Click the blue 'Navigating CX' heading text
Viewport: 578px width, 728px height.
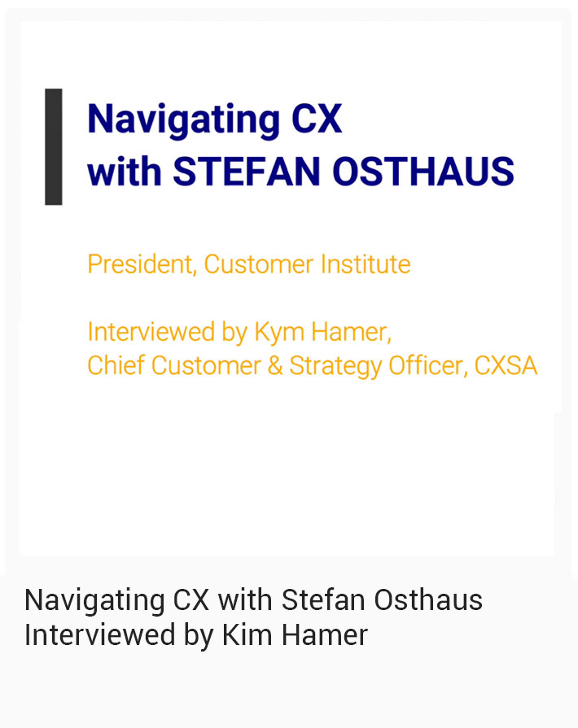point(214,120)
